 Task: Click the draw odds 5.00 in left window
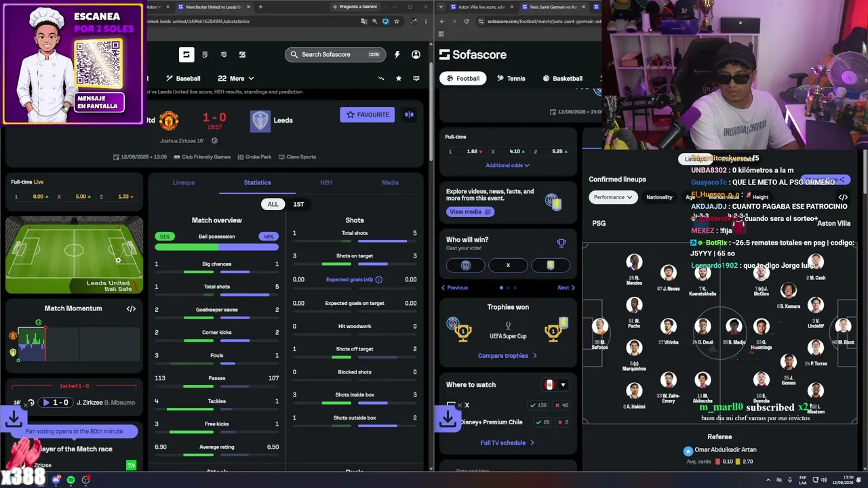pos(74,197)
